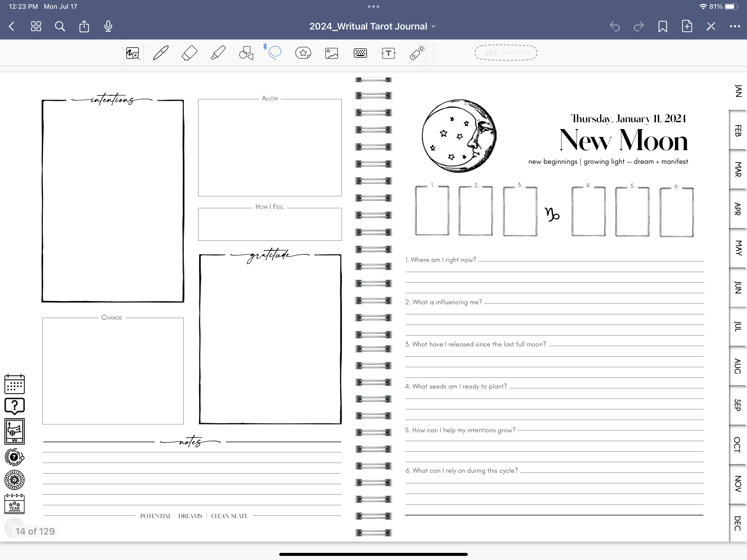
Task: Open the zoom window tool
Action: point(132,53)
